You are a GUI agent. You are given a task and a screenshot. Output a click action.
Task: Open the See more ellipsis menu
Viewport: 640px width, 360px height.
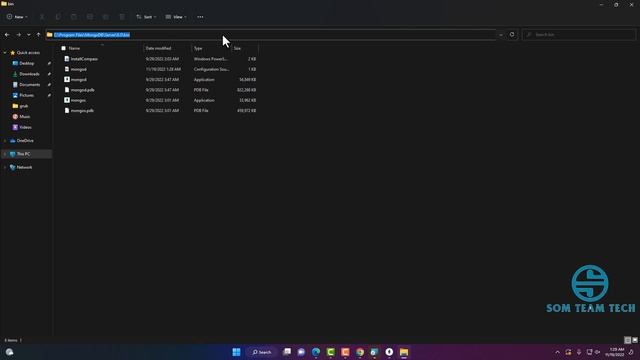click(200, 17)
